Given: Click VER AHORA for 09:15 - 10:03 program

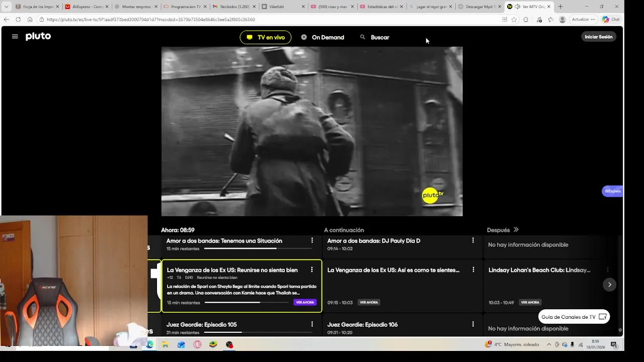Looking at the screenshot, I should 369,302.
